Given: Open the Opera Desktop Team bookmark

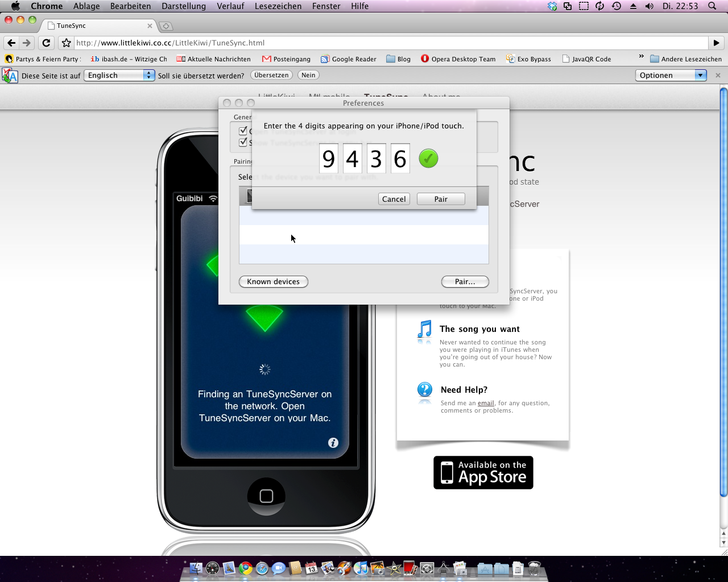Looking at the screenshot, I should click(x=458, y=59).
